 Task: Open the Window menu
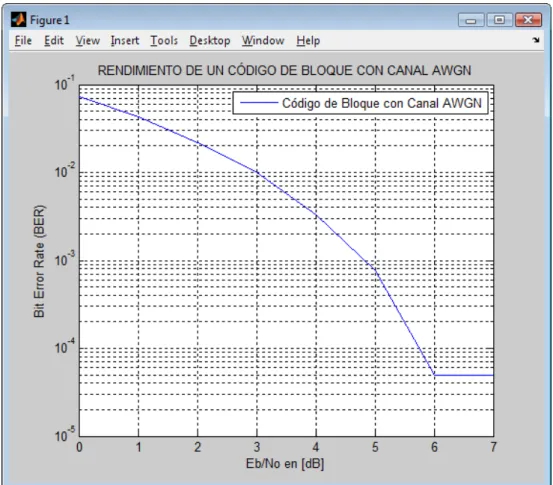pos(263,41)
